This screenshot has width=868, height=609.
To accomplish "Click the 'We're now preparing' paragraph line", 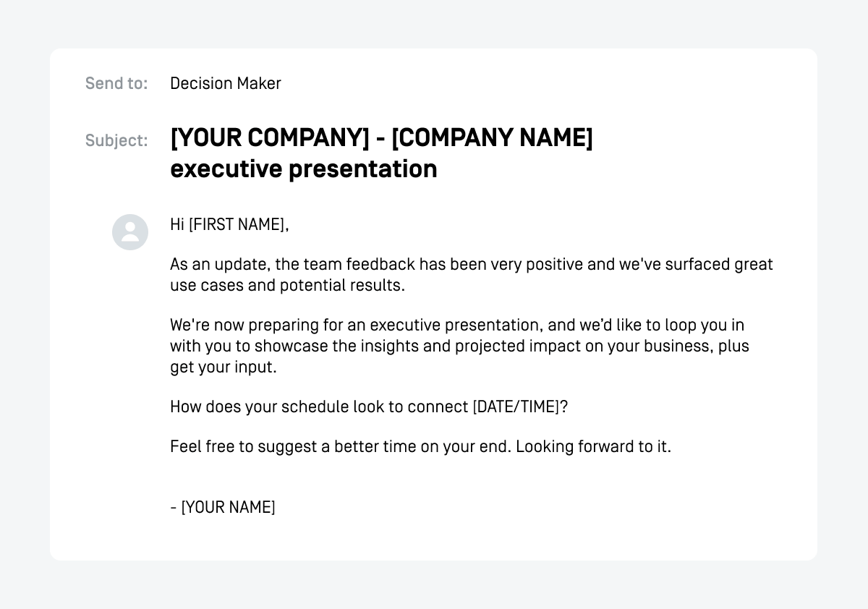I will pyautogui.click(x=457, y=325).
